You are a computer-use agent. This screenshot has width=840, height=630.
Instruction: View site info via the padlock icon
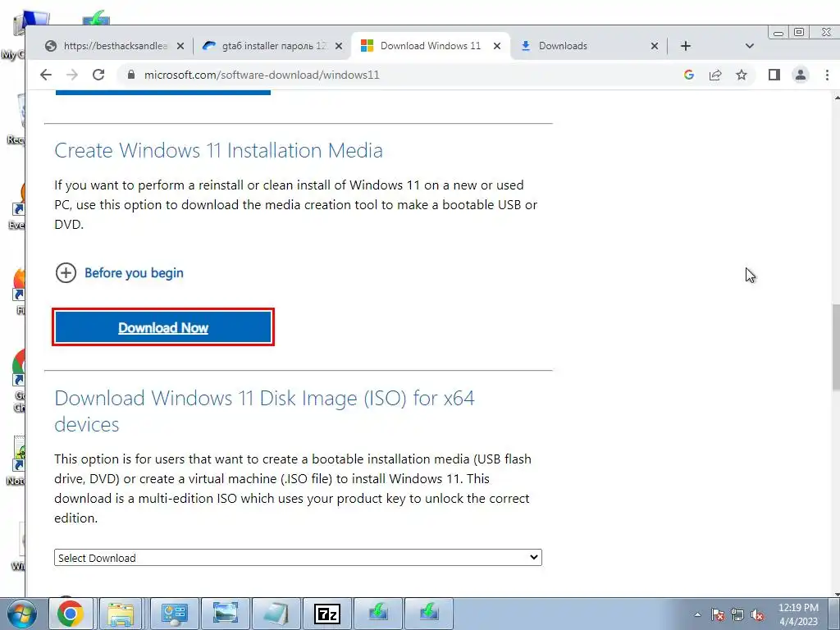(130, 75)
